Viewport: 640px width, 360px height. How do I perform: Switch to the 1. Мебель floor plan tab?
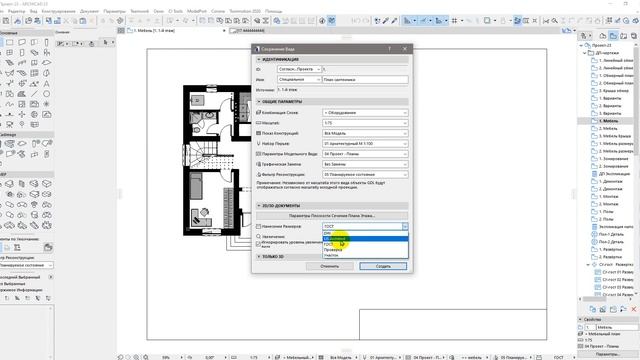click(x=176, y=30)
